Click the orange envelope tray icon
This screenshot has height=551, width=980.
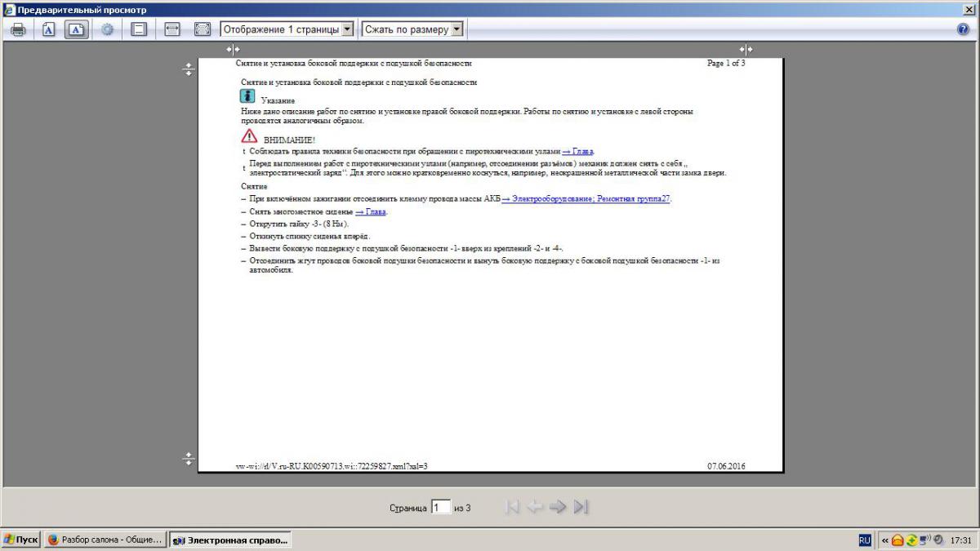[x=898, y=540]
